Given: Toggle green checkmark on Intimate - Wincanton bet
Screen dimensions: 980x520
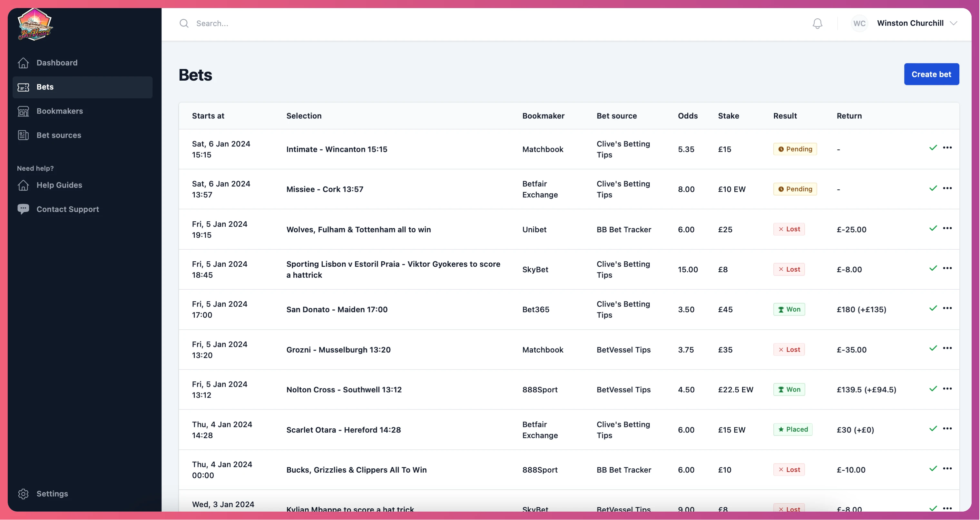Looking at the screenshot, I should click(x=933, y=148).
